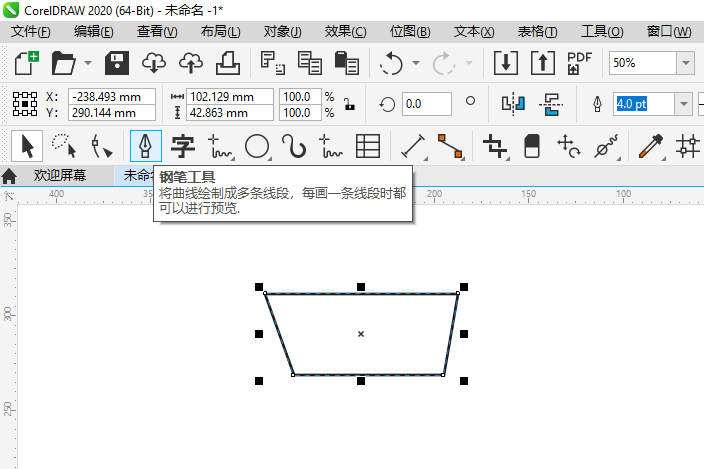
Task: Select the Table tool
Action: 368,146
